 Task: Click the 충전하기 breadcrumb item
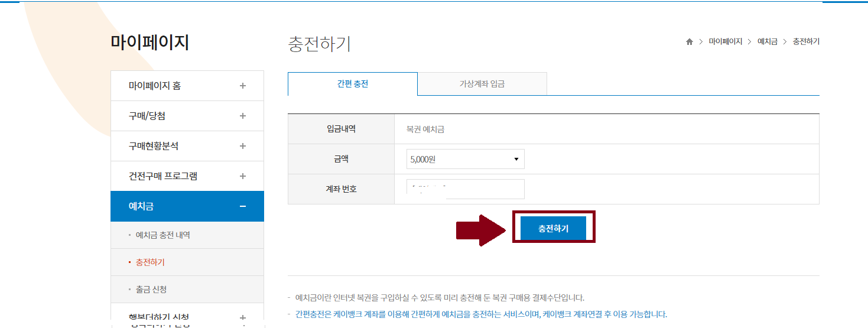pyautogui.click(x=806, y=42)
